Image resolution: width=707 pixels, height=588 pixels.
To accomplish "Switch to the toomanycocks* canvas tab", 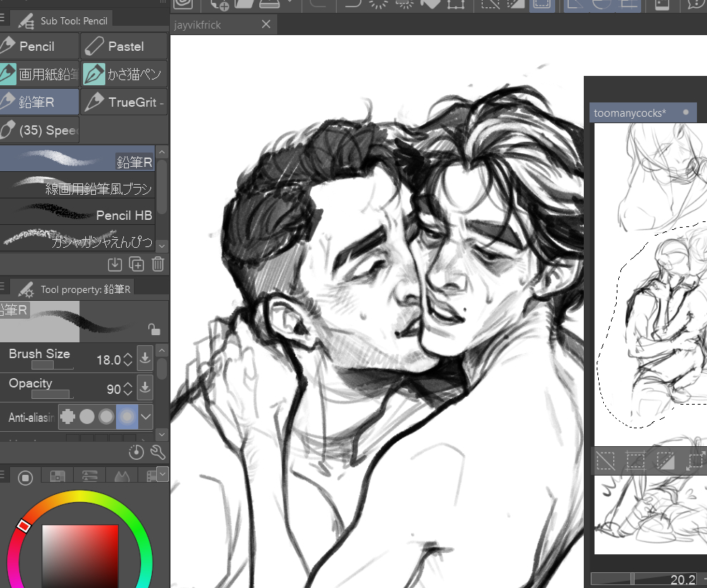I will [x=630, y=112].
